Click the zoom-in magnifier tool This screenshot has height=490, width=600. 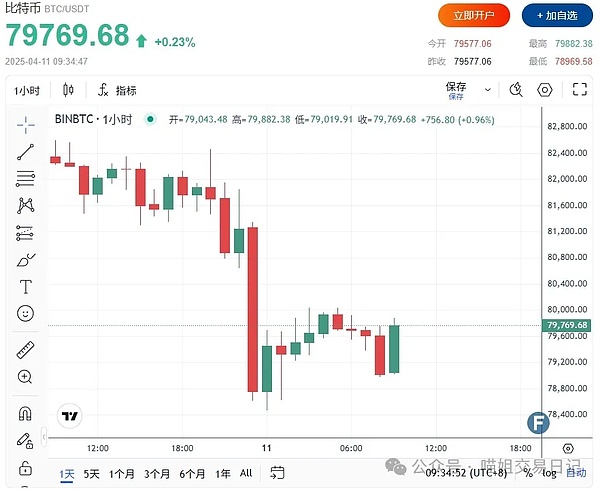25,377
